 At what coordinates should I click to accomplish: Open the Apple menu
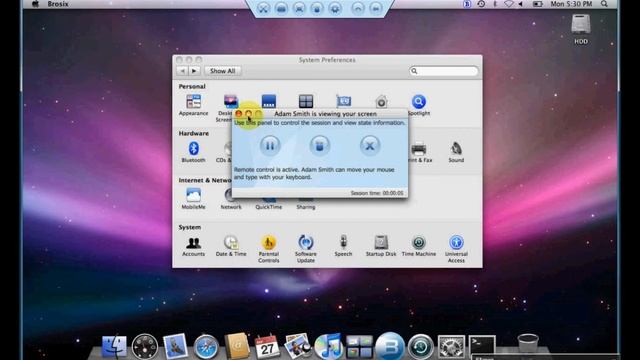[35, 4]
